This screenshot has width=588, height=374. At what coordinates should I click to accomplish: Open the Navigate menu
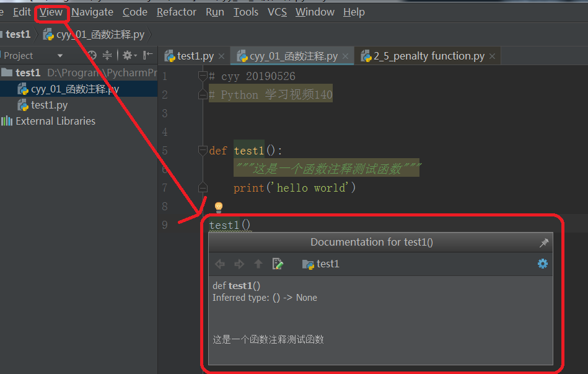point(92,12)
